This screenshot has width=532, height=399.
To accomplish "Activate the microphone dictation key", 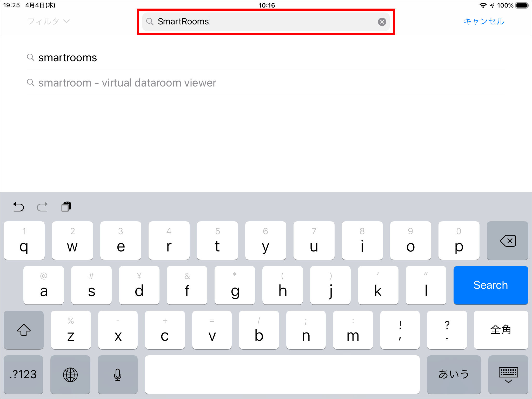I will pyautogui.click(x=118, y=375).
